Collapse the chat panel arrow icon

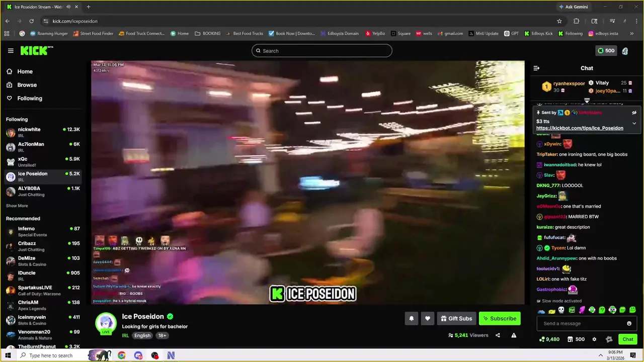click(536, 68)
